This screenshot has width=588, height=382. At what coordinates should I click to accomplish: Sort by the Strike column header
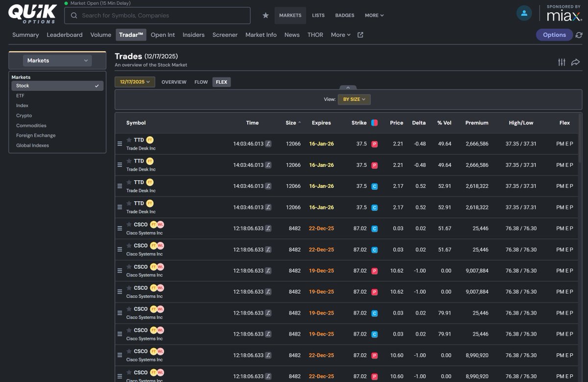click(359, 123)
